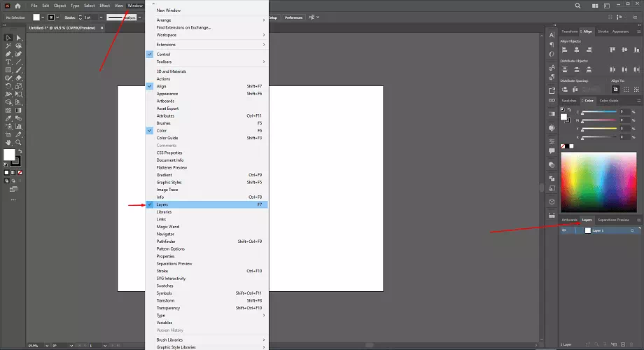Set paint to None in toolbar
Screen dimensions: 644x350
coord(20,172)
